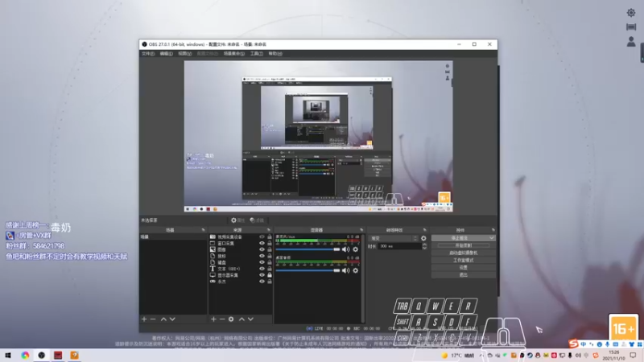
Task: Add a new source with the plus icon
Action: point(213,319)
